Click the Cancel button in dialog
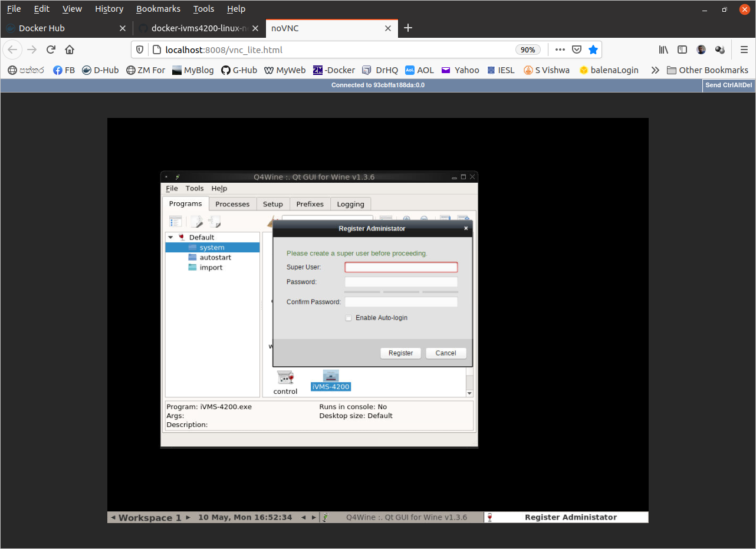756x549 pixels. 446,353
